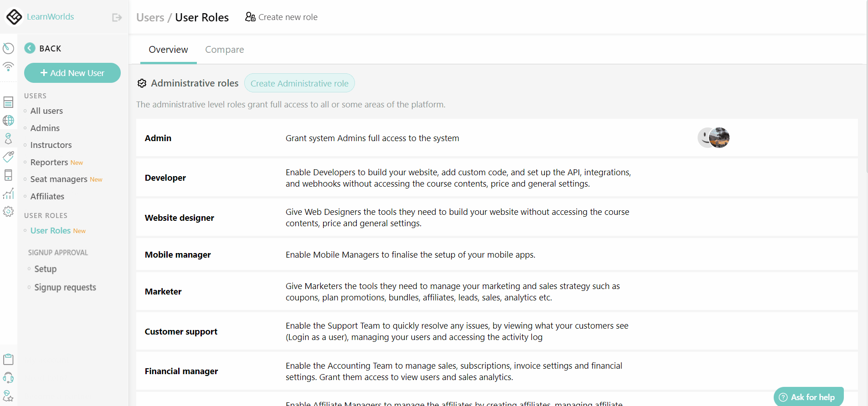The width and height of the screenshot is (868, 406).
Task: Open the settings gear icon in sidebar
Action: click(8, 212)
